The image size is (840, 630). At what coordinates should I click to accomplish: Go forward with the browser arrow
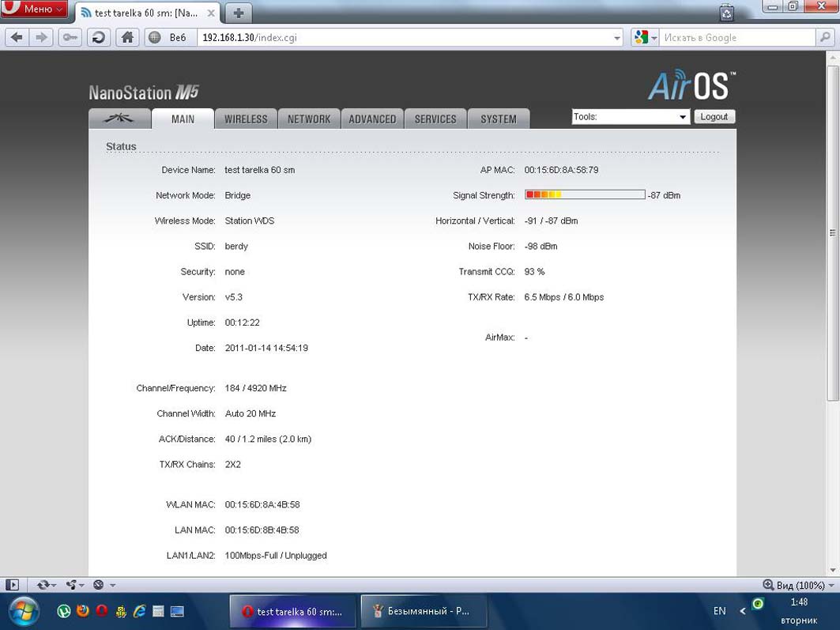pos(41,37)
